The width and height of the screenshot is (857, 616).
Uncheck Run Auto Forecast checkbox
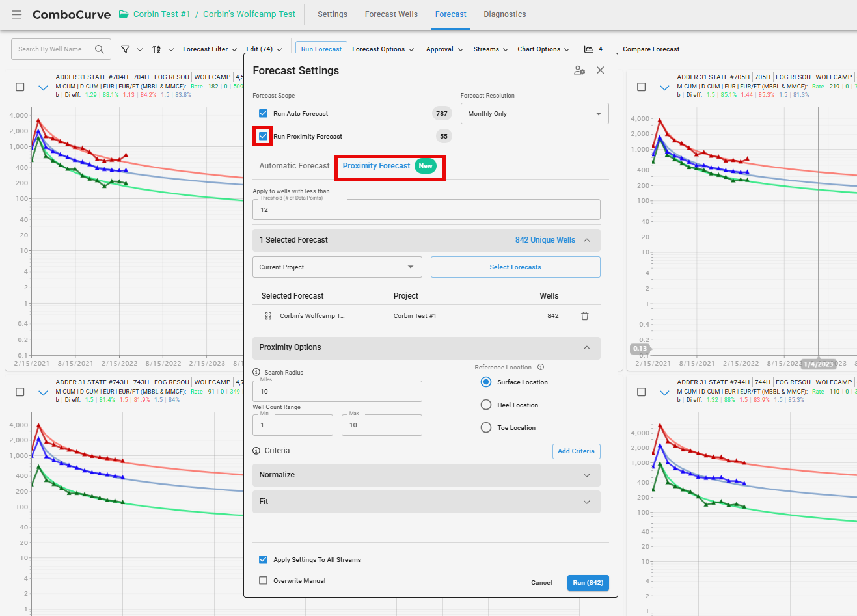tap(263, 113)
